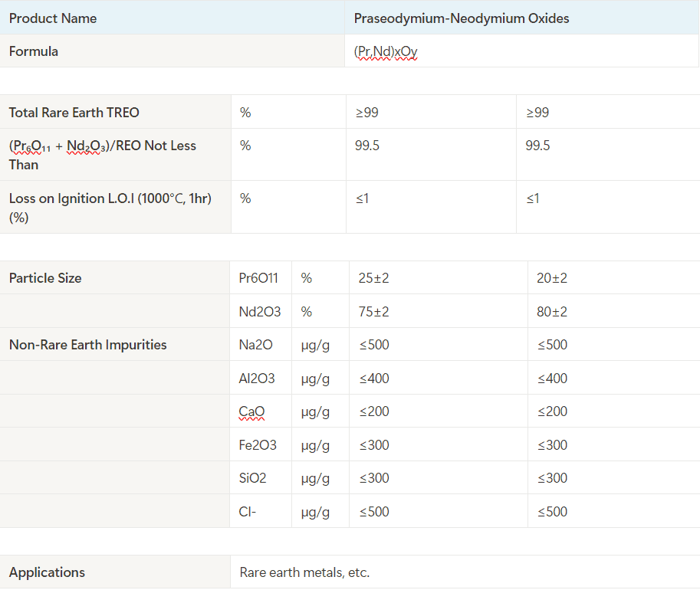Click the Product Name header cell
700x590 pixels.
coord(53,18)
